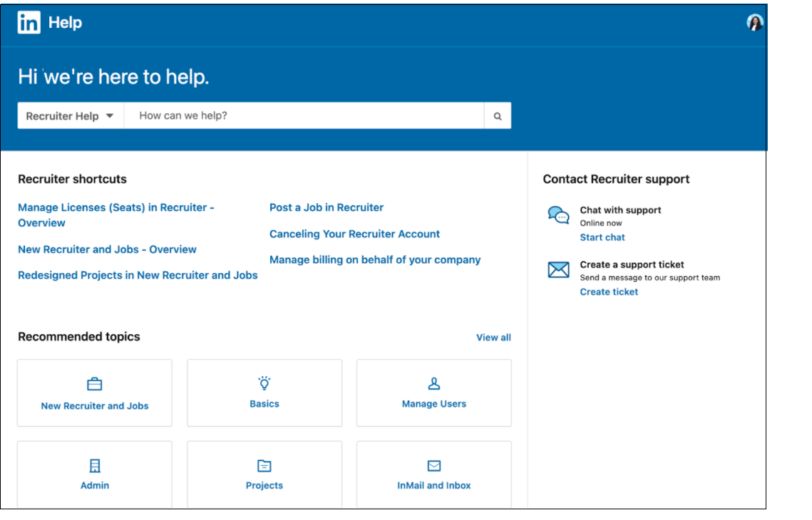Open Redesigned Projects in New Recruiter link
The image size is (812, 520).
click(x=138, y=275)
